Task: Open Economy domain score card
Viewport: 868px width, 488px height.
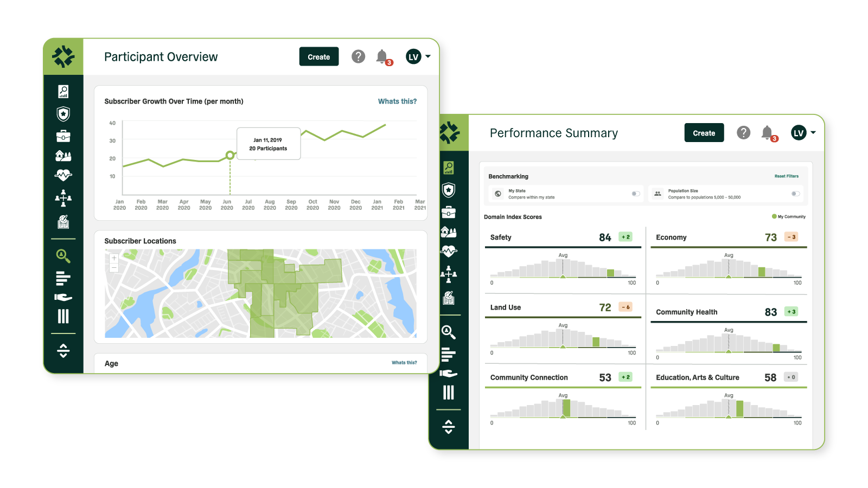Action: pos(729,258)
